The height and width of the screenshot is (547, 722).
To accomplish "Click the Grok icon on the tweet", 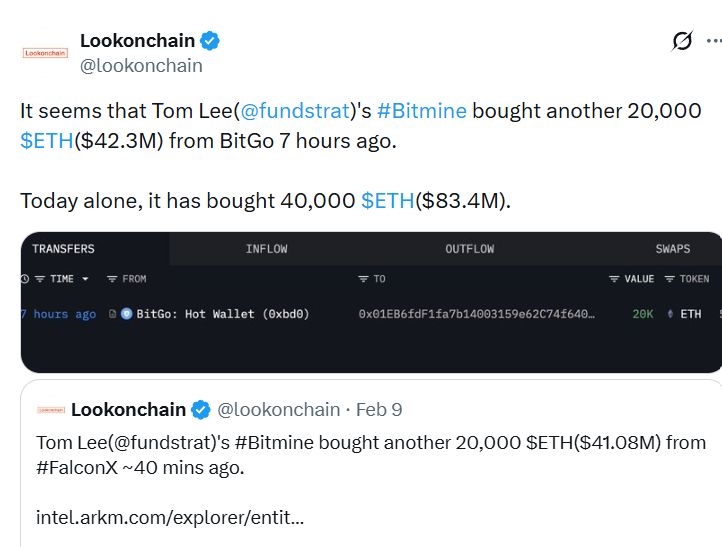I will click(682, 41).
